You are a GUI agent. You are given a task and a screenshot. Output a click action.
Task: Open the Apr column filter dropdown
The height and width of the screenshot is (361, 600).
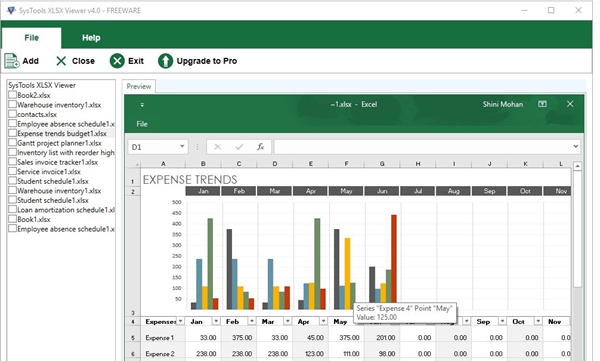click(323, 321)
